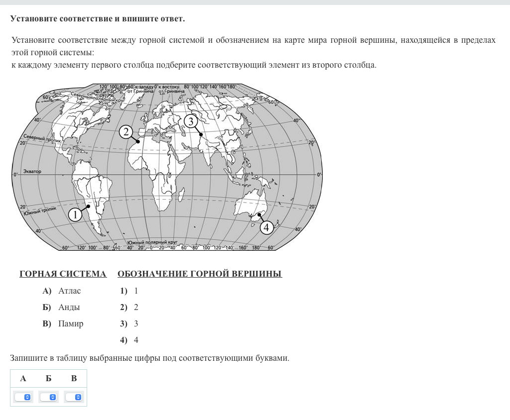Click the peak dot at marker 4's line end

tap(253, 214)
